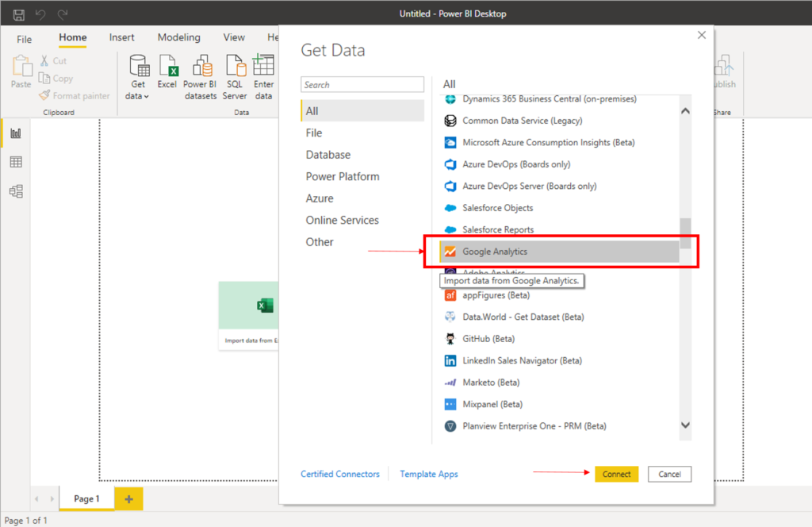Choose Azure DevOps Server (Boards only)
This screenshot has width=812, height=527.
point(529,186)
